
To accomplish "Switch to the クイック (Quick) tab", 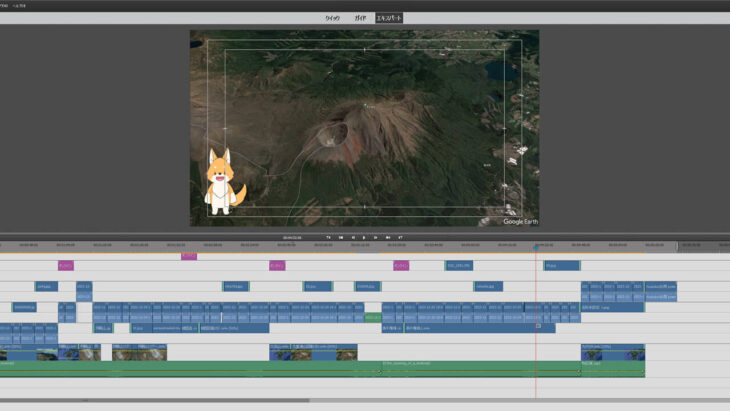I will click(x=333, y=18).
